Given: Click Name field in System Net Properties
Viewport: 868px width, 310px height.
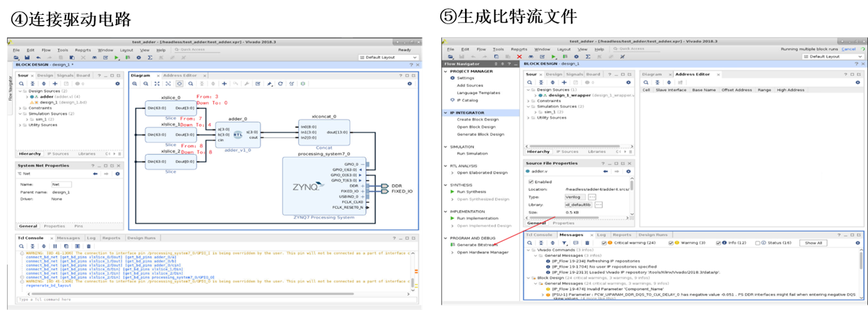Looking at the screenshot, I should click(x=61, y=184).
